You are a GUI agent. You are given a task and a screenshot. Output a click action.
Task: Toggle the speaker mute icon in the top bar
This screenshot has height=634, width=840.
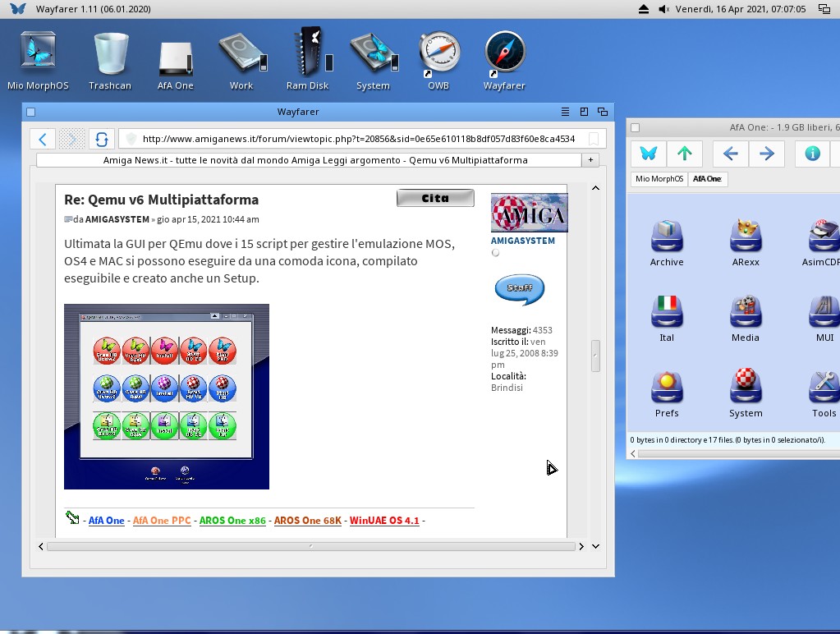tap(665, 9)
